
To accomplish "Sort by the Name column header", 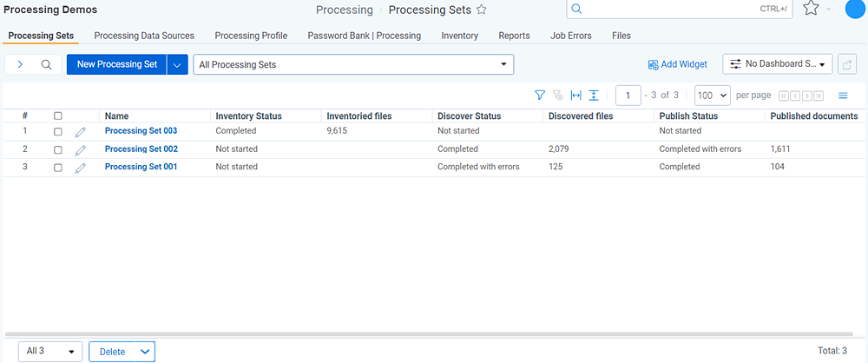I will [x=117, y=115].
